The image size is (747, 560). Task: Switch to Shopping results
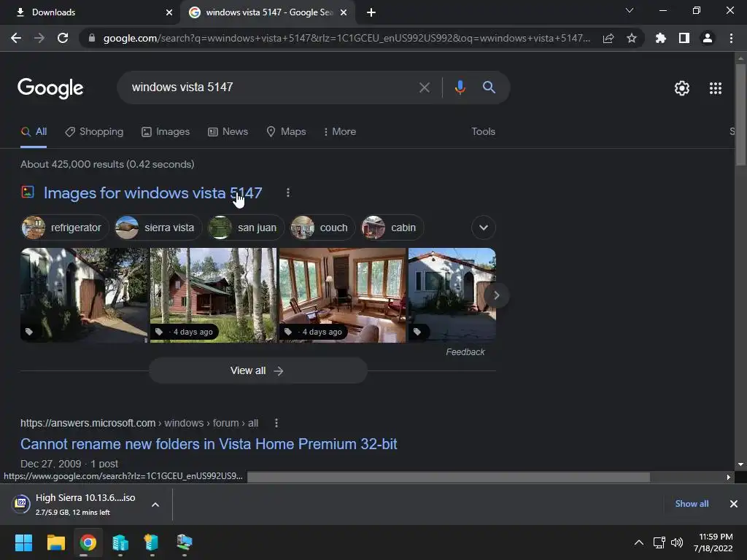pyautogui.click(x=94, y=131)
